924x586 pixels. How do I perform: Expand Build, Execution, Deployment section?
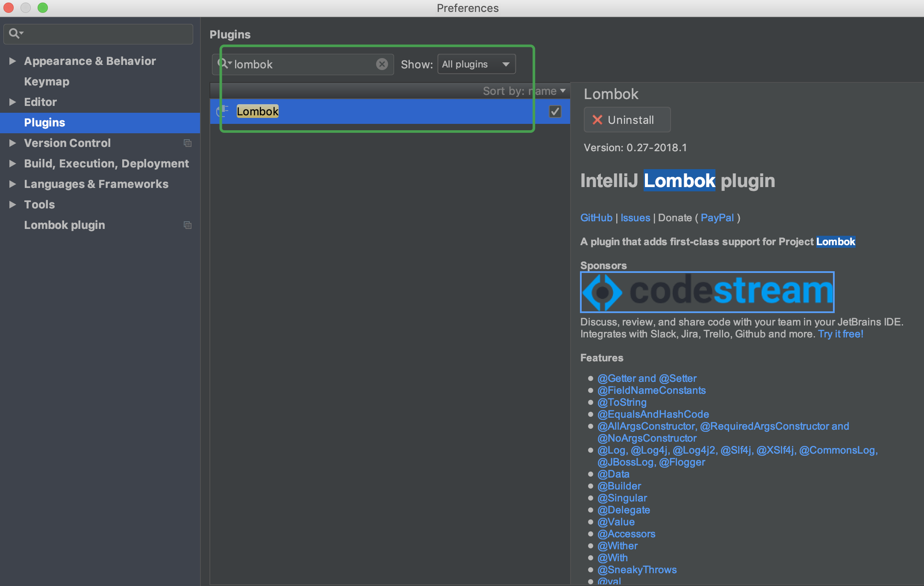coord(12,164)
